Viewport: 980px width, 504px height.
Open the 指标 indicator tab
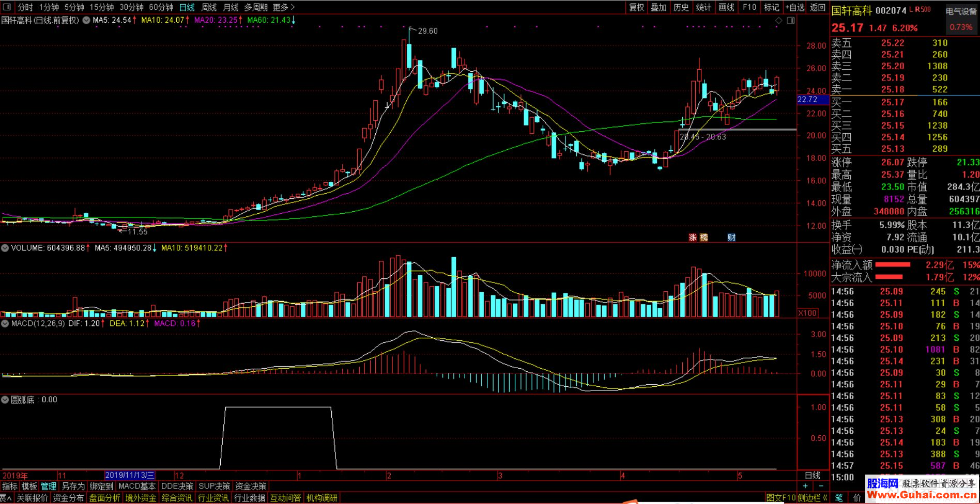click(10, 486)
